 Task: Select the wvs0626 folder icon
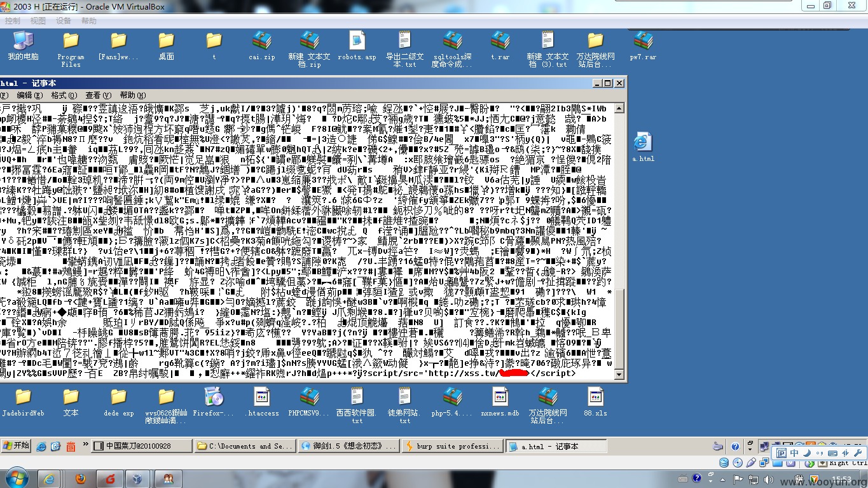167,406
